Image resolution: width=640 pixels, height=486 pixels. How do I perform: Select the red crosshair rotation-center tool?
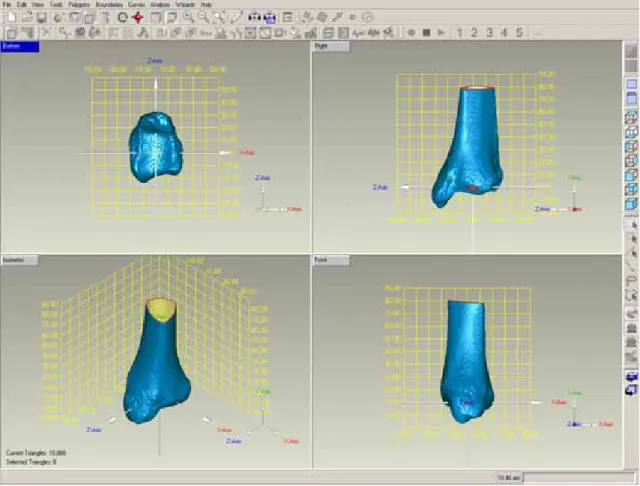(x=138, y=17)
